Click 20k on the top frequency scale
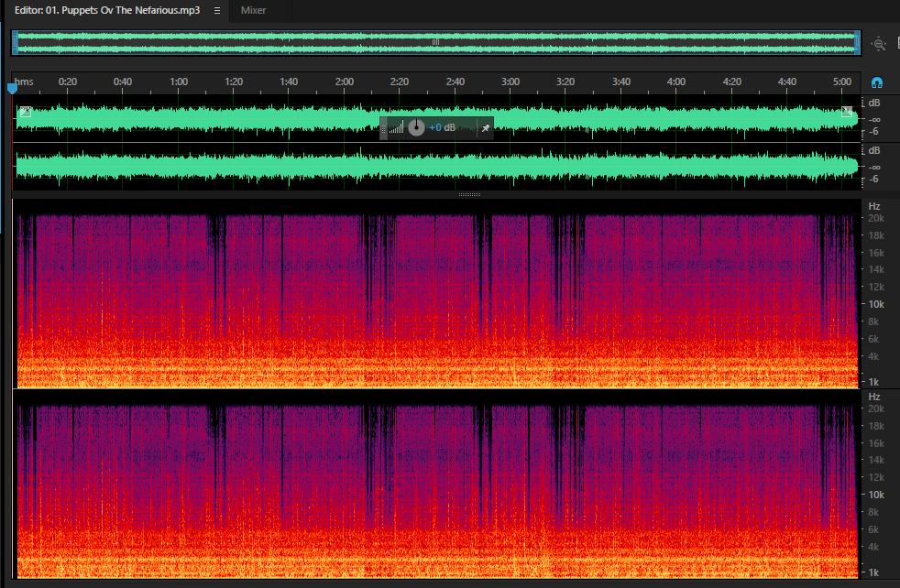900x588 pixels. 876,218
